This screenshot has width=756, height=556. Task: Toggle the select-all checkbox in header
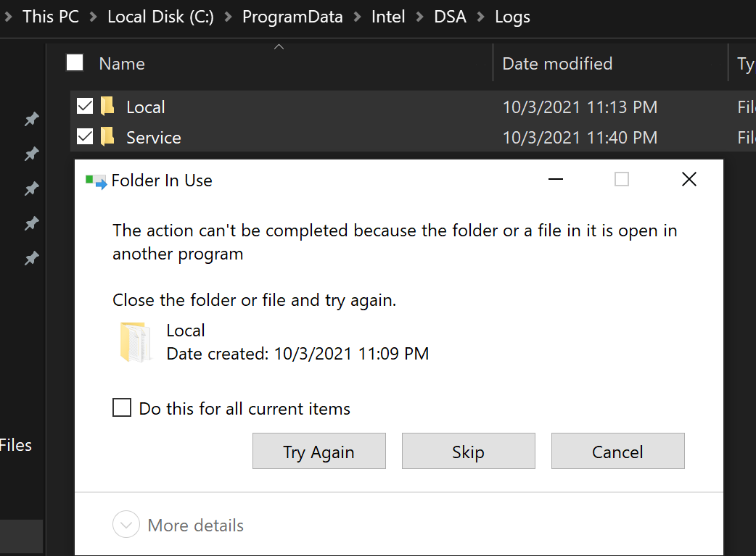pos(75,63)
